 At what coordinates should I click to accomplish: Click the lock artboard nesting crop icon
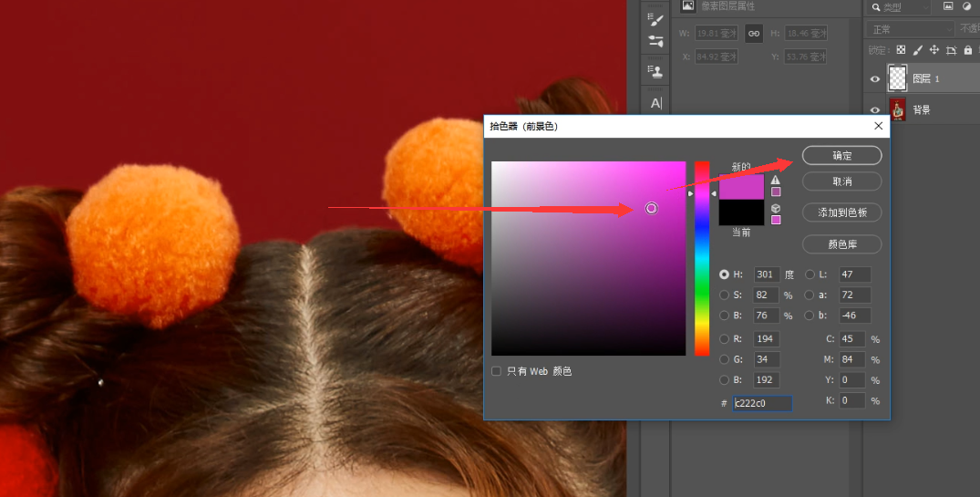(x=951, y=50)
